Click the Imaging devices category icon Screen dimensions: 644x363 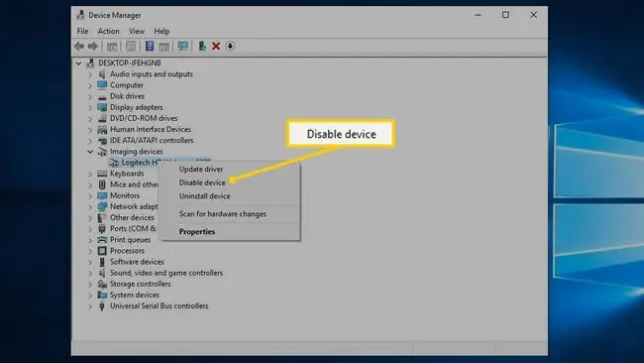coord(102,152)
